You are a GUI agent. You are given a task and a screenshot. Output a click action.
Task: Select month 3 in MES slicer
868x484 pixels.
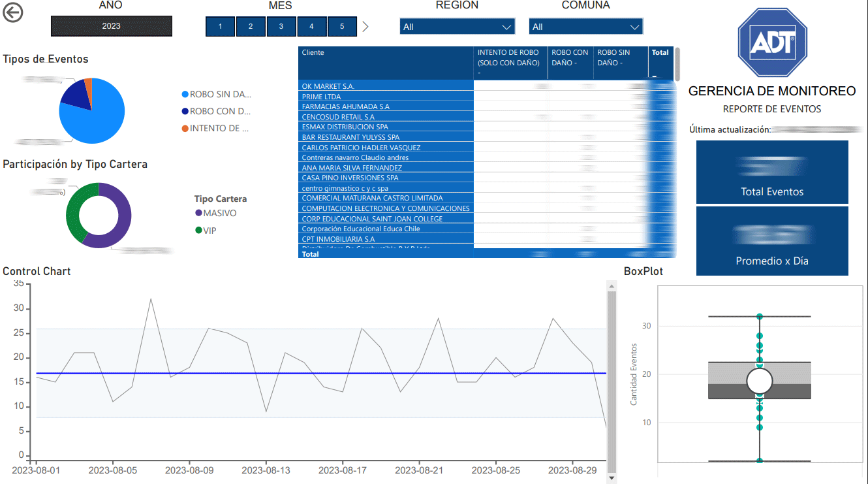[281, 27]
